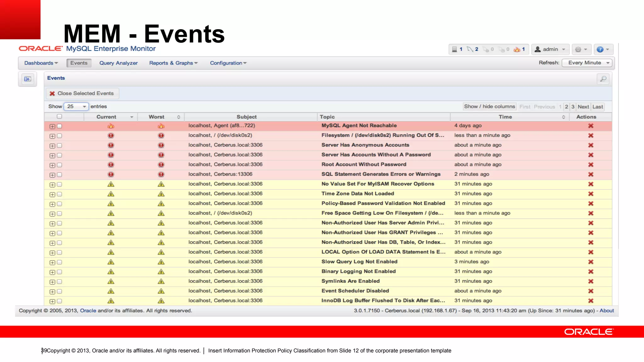This screenshot has height=362, width=644.
Task: Open the Reports & Graphs menu
Action: [173, 63]
